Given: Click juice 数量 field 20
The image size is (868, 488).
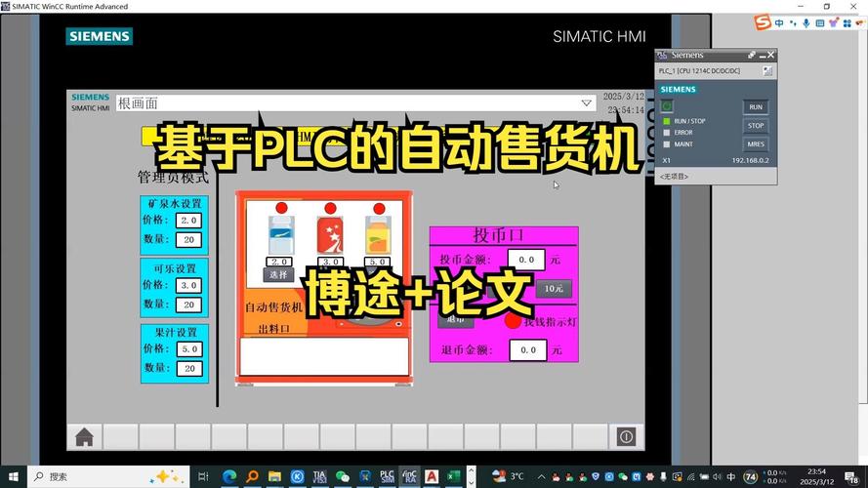Looking at the screenshot, I should coord(189,369).
